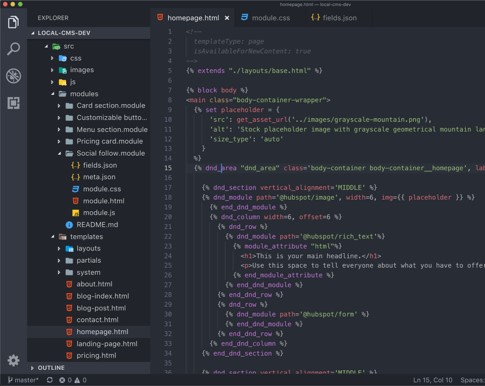Open the warnings count in status bar
The width and height of the screenshot is (485, 386).
pos(80,380)
